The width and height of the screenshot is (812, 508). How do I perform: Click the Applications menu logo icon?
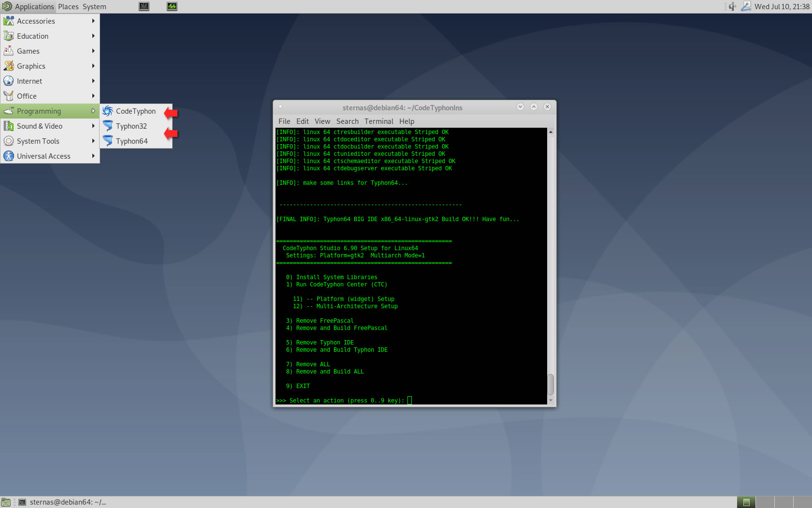[x=7, y=6]
